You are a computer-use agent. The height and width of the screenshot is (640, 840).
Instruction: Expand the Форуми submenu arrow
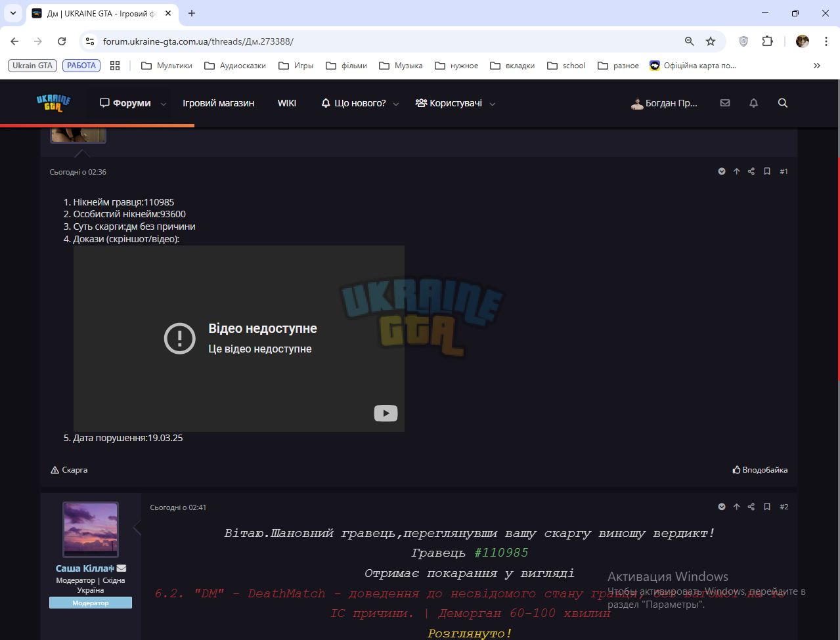coord(164,104)
